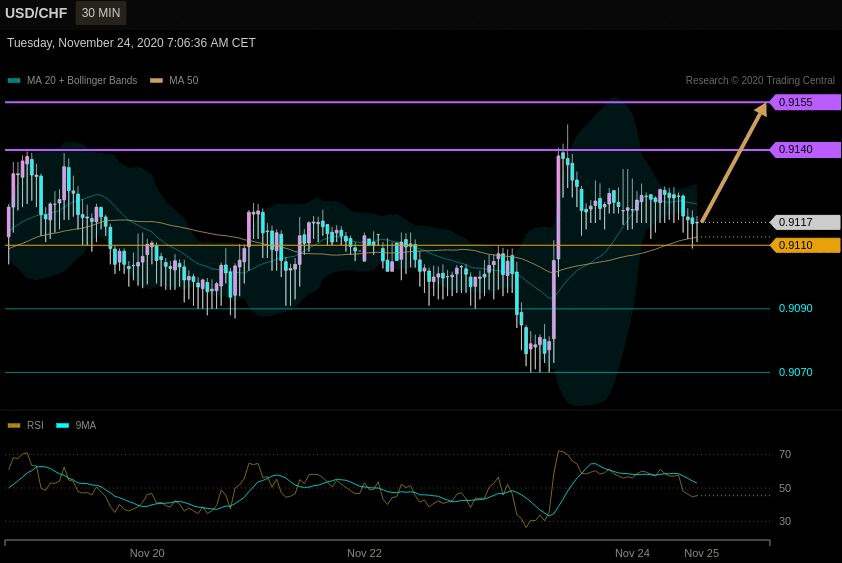
Task: Click the MA 20 + Bollinger Bands legend label
Action: (82, 81)
